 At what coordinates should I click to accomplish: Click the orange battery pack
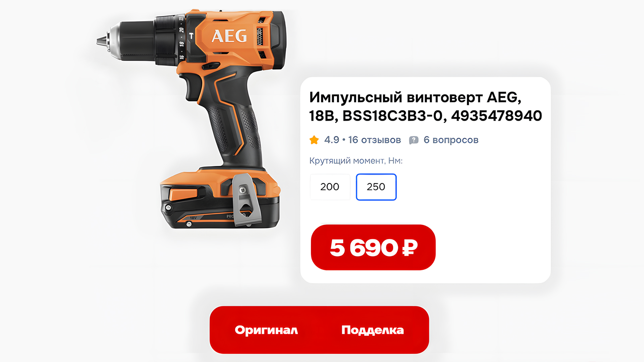(220, 199)
